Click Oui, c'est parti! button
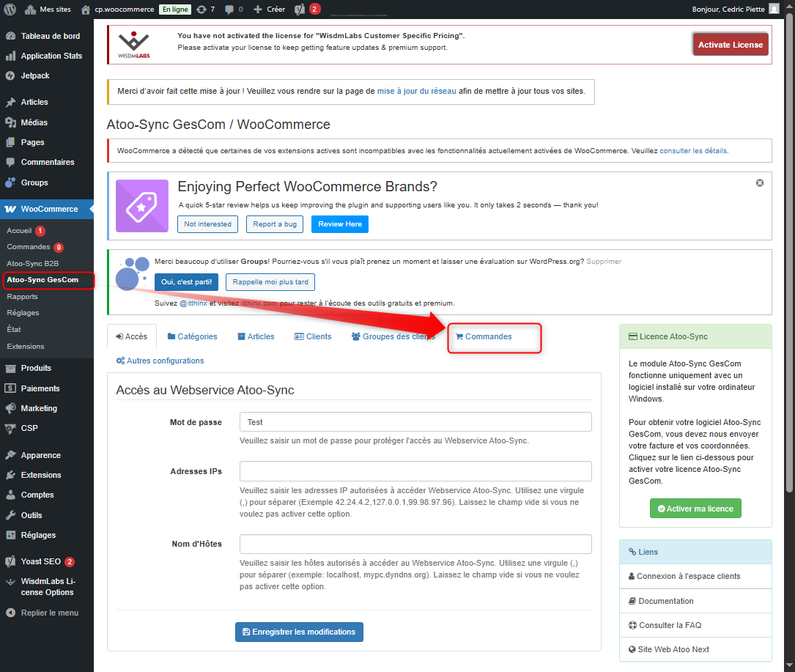This screenshot has height=672, width=795. (x=186, y=282)
